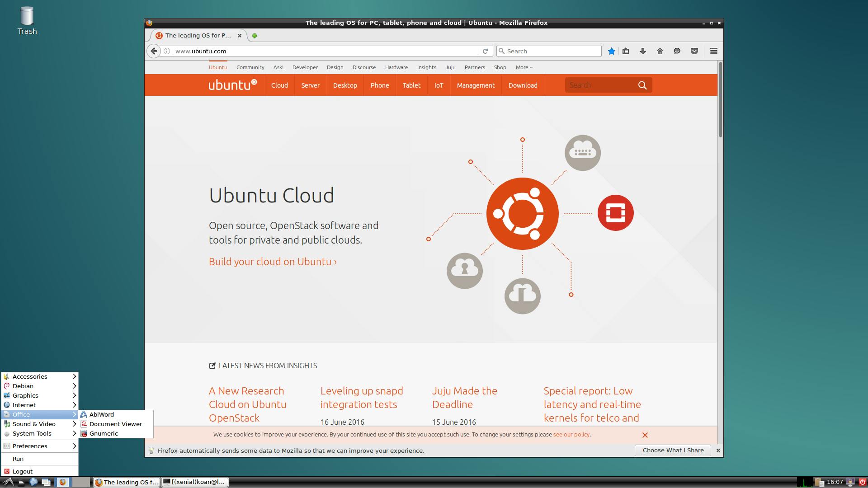Click the Firefox home icon
This screenshot has height=488, width=868.
pos(660,51)
